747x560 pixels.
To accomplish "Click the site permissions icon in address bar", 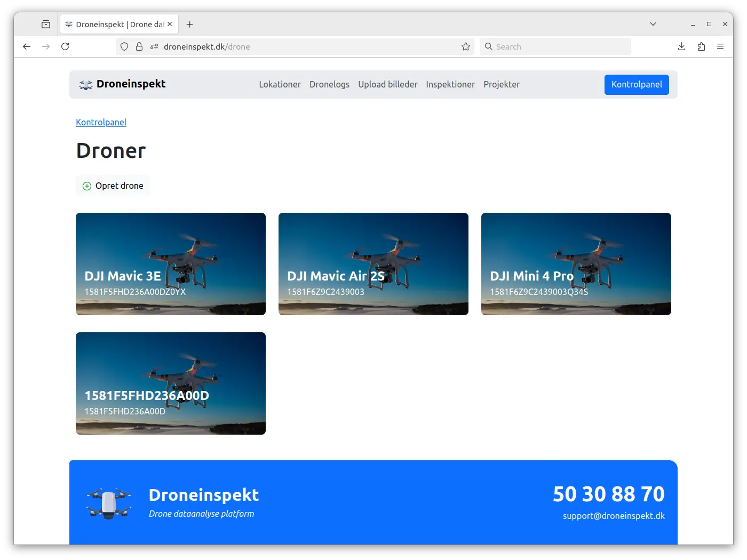I will click(154, 46).
